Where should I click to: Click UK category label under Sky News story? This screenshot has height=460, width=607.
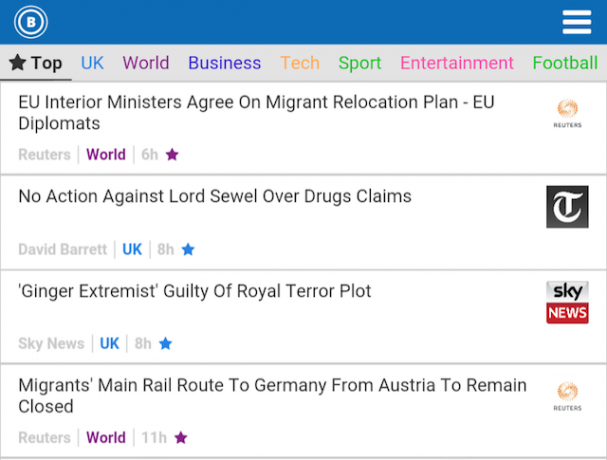coord(110,343)
